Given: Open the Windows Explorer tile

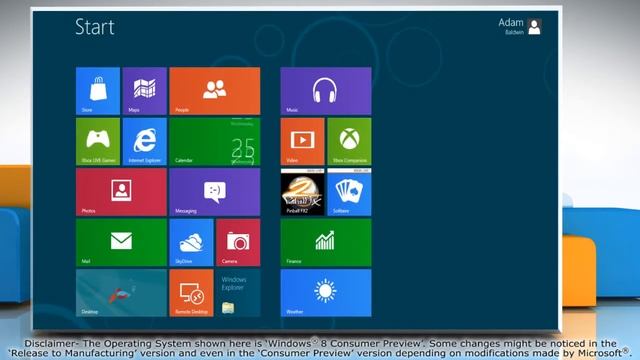Looking at the screenshot, I should [x=238, y=293].
